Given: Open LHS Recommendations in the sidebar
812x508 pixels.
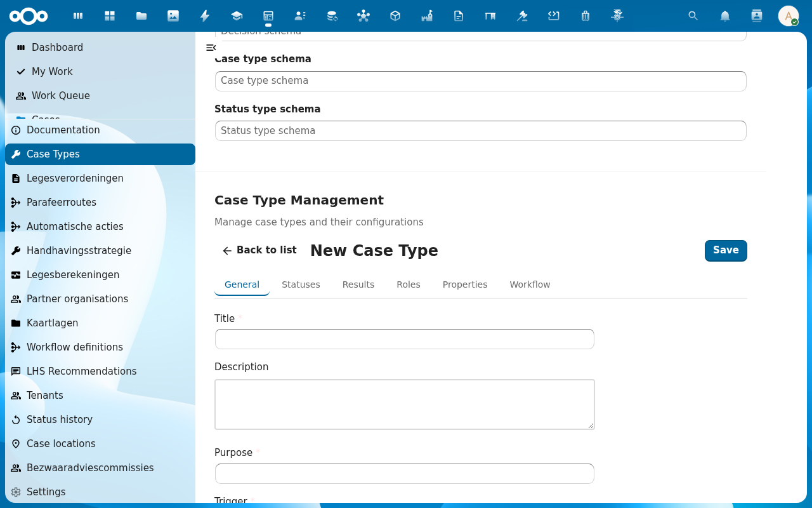Looking at the screenshot, I should click(x=100, y=371).
